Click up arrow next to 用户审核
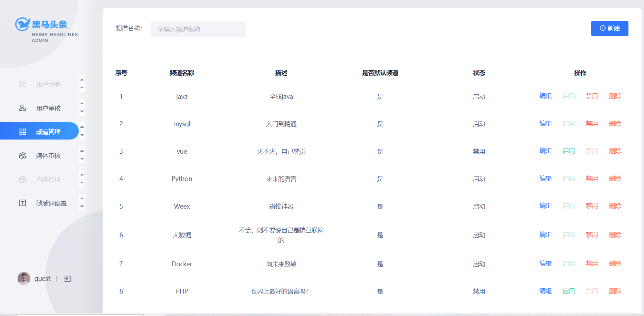 tap(82, 103)
